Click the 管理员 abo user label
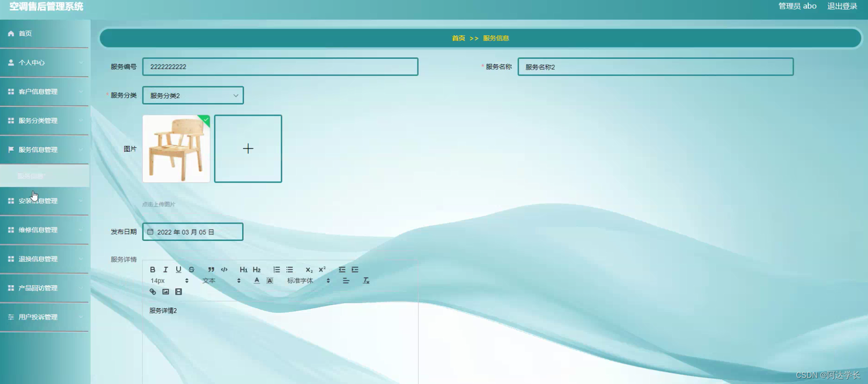This screenshot has width=868, height=384. pyautogui.click(x=797, y=6)
